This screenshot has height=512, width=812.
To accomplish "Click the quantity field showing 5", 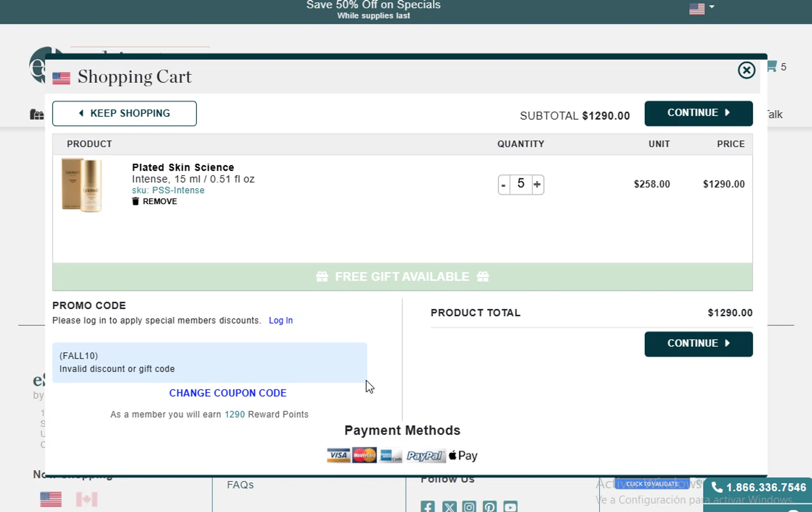I will pos(521,184).
